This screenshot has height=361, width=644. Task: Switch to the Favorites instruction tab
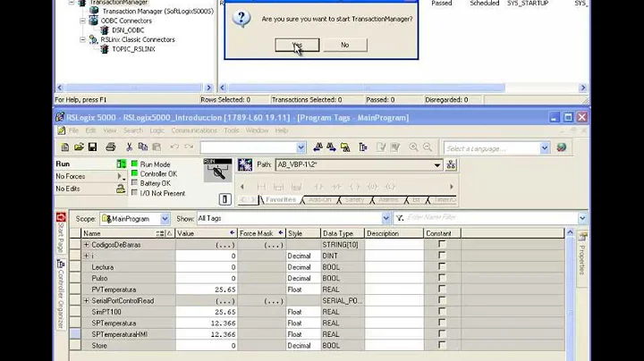(x=281, y=200)
